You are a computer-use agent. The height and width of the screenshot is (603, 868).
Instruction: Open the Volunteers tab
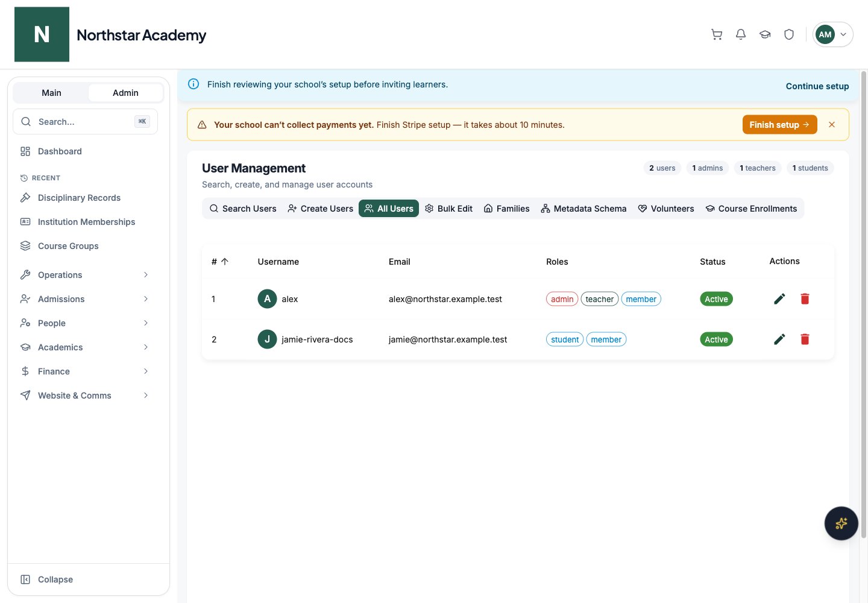(666, 209)
